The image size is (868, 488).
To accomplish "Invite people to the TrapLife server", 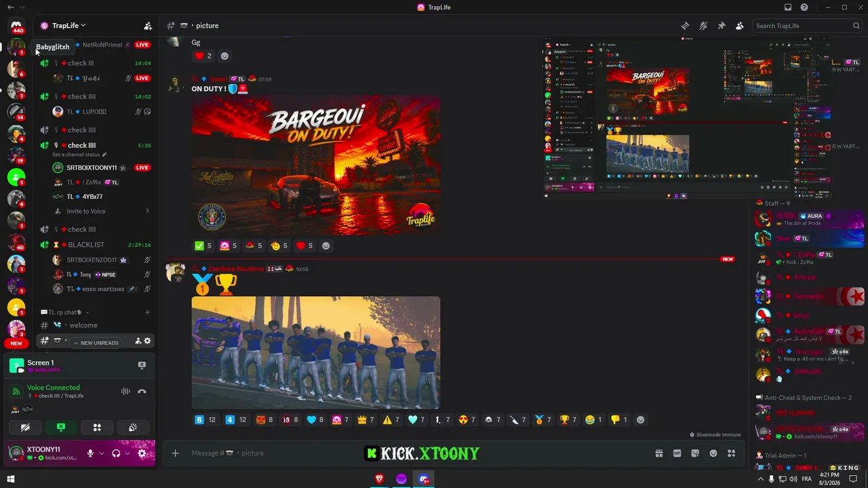I will tap(148, 26).
